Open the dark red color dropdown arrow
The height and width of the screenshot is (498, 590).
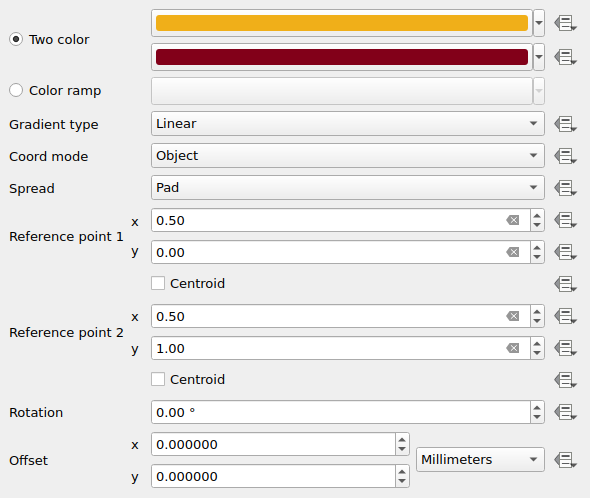pyautogui.click(x=539, y=57)
